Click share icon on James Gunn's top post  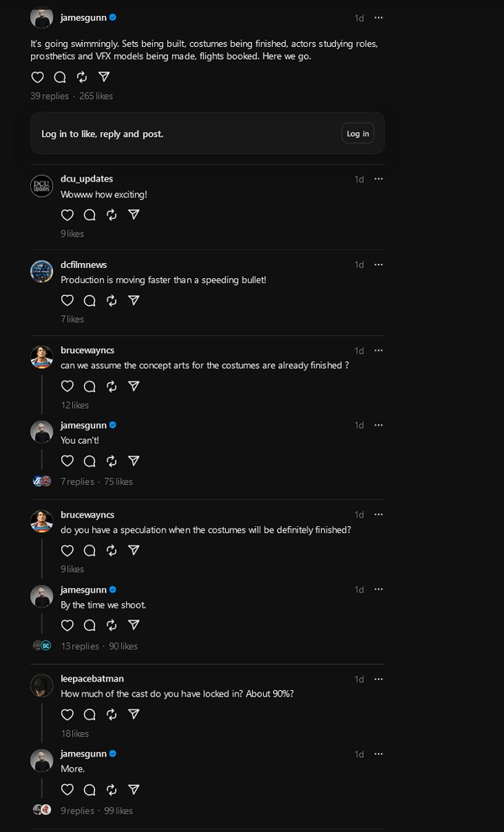(103, 77)
